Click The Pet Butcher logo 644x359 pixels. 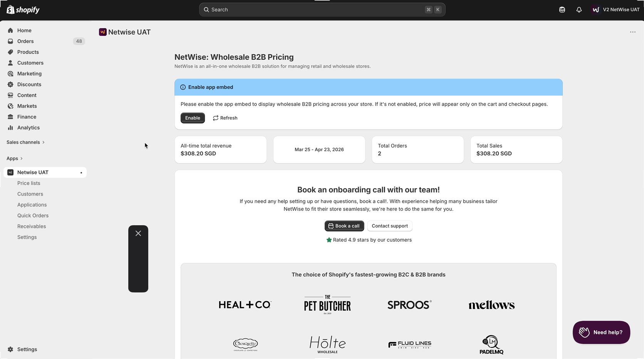[327, 305]
